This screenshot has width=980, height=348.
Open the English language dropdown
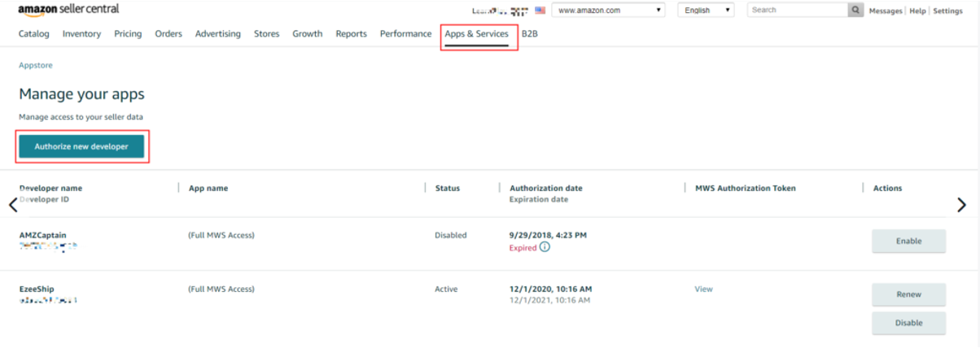706,10
